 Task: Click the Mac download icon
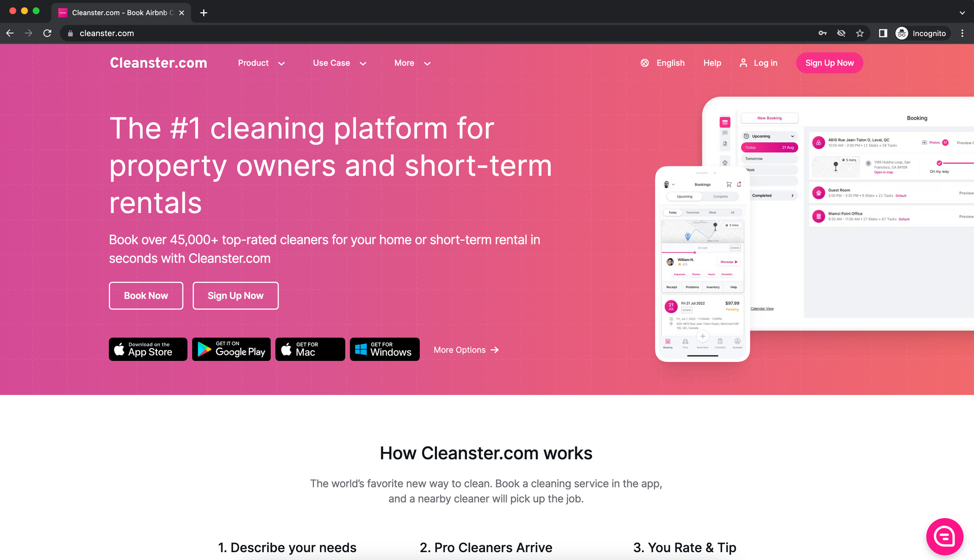pos(309,349)
